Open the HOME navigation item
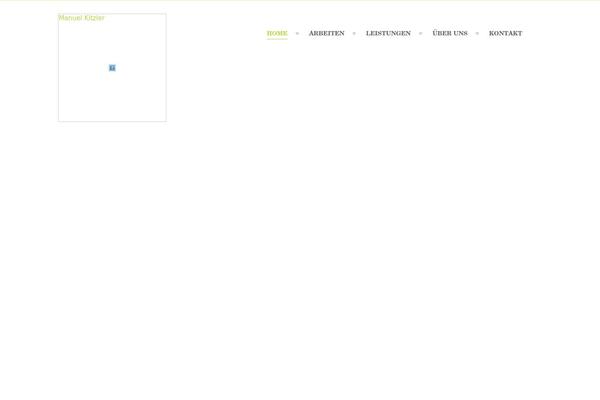 pos(277,33)
